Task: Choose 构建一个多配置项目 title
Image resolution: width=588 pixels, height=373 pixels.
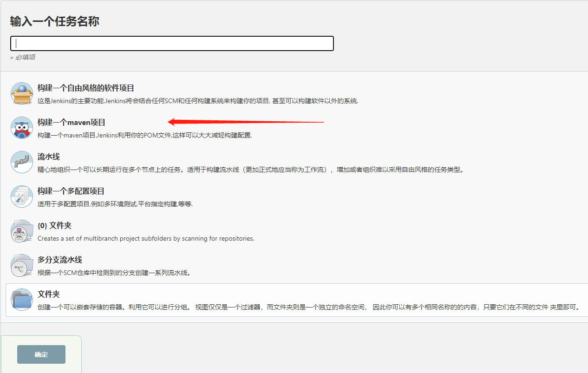Action: (71, 191)
